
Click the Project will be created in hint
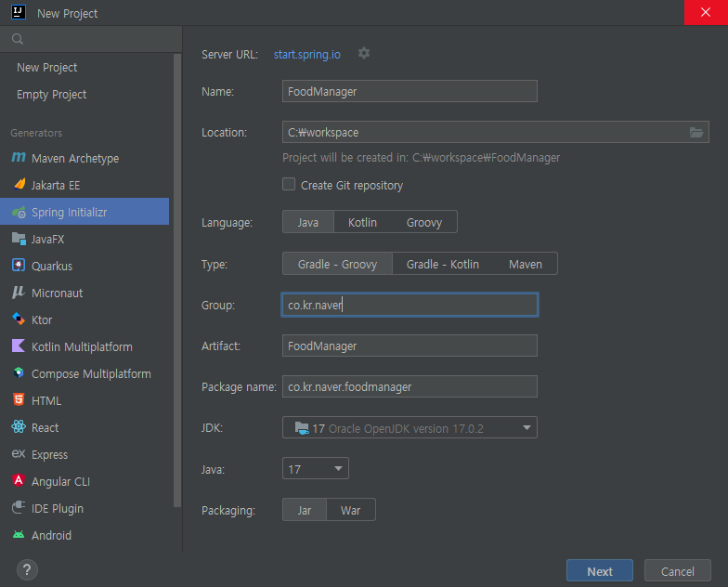[x=422, y=158]
